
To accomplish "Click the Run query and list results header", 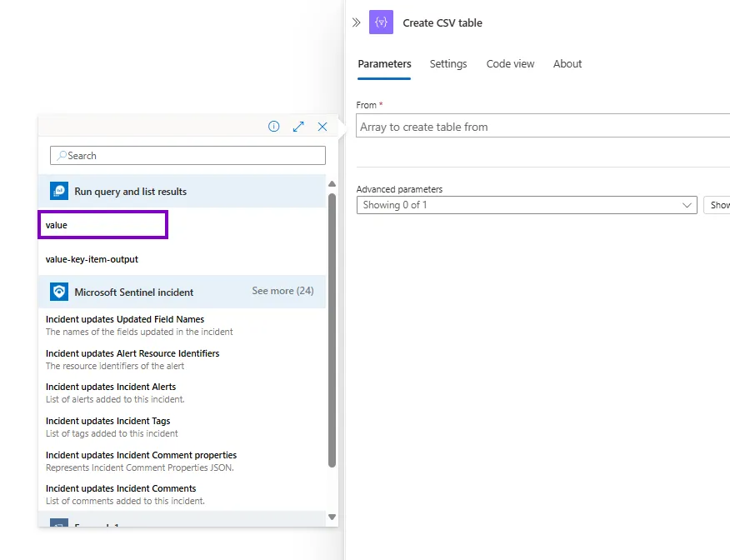I will point(182,192).
